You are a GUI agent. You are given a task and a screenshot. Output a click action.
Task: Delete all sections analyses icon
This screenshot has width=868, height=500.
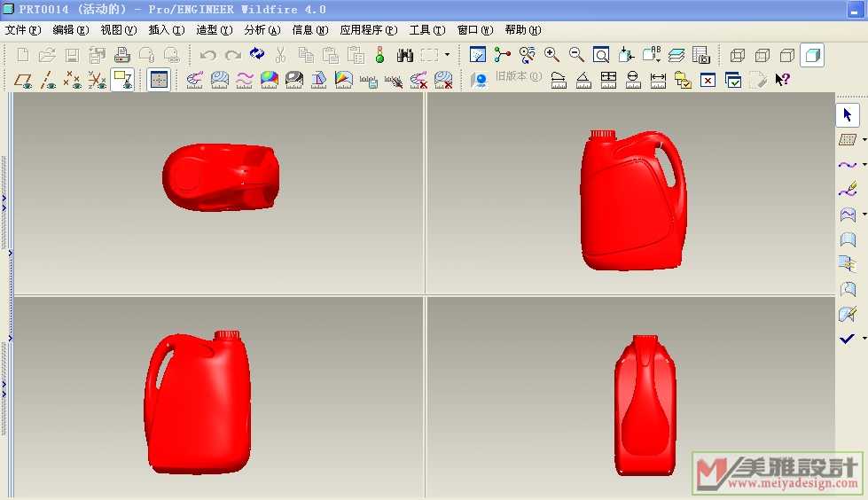click(443, 81)
